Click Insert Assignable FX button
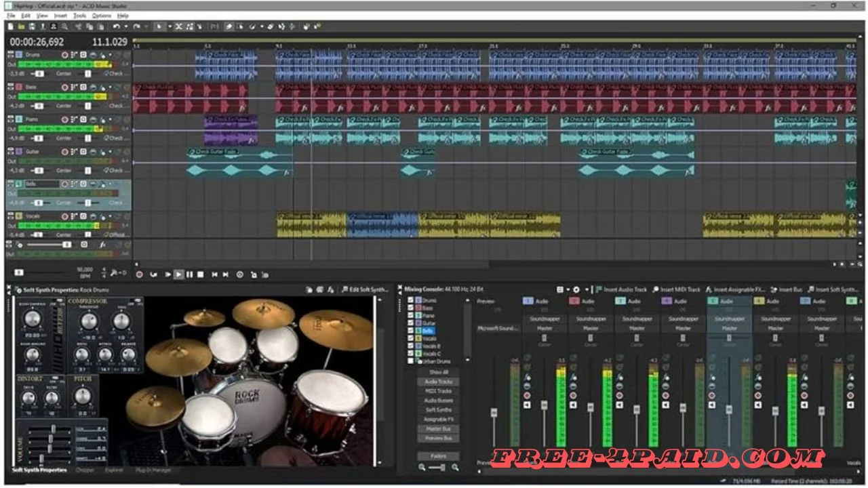The width and height of the screenshot is (868, 488). (736, 289)
